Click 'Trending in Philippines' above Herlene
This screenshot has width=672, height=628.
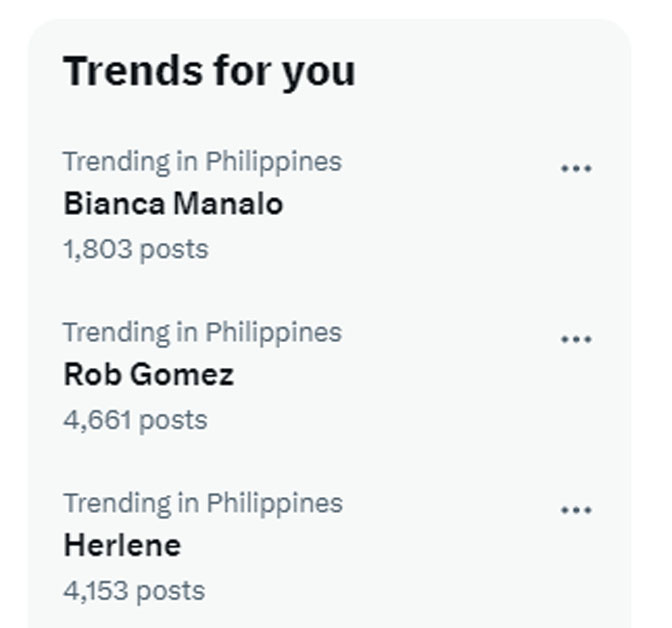coord(202,502)
